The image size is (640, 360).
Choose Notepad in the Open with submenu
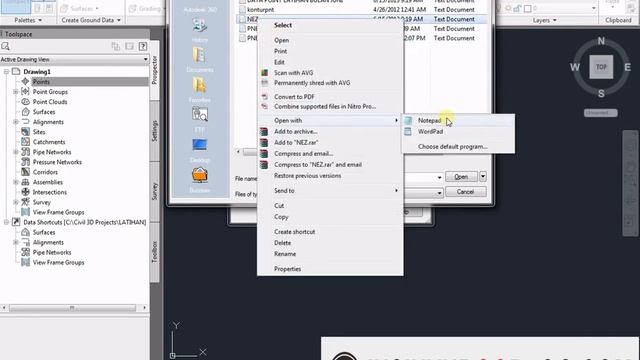point(458,120)
